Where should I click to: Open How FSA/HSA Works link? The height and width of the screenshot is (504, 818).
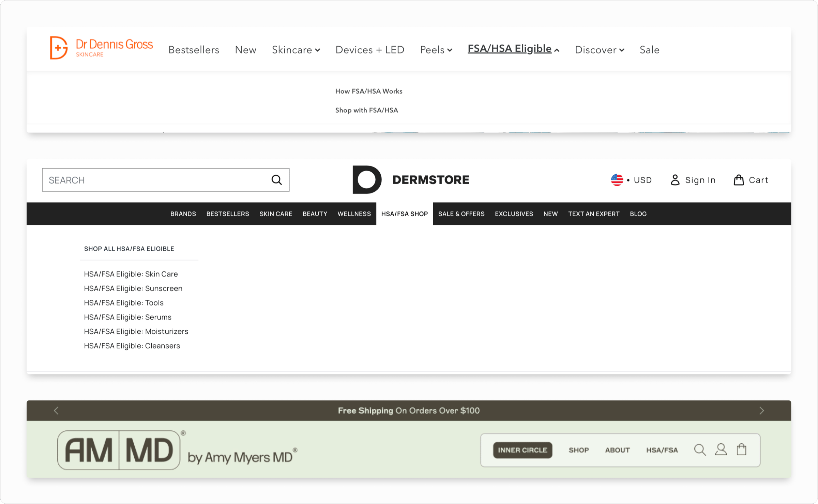point(369,91)
